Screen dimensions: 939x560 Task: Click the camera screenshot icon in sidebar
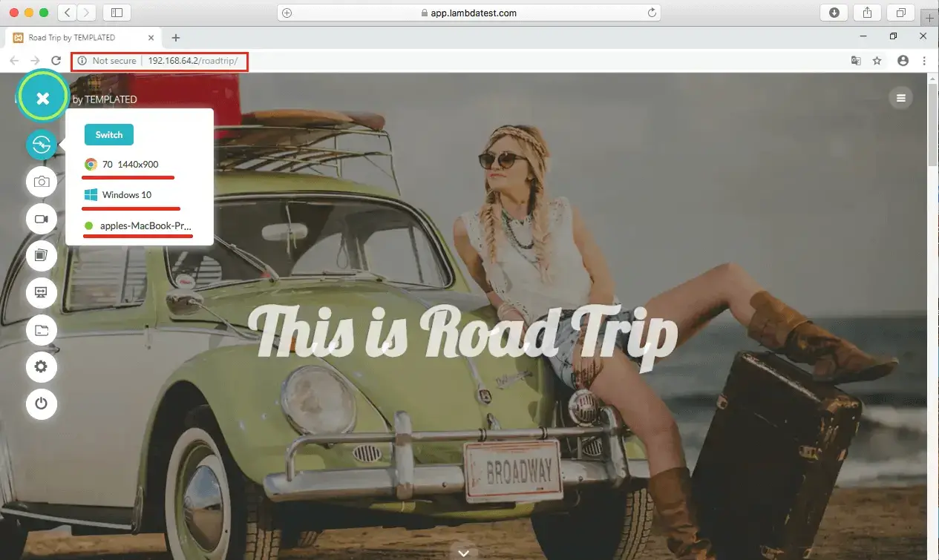pyautogui.click(x=42, y=182)
